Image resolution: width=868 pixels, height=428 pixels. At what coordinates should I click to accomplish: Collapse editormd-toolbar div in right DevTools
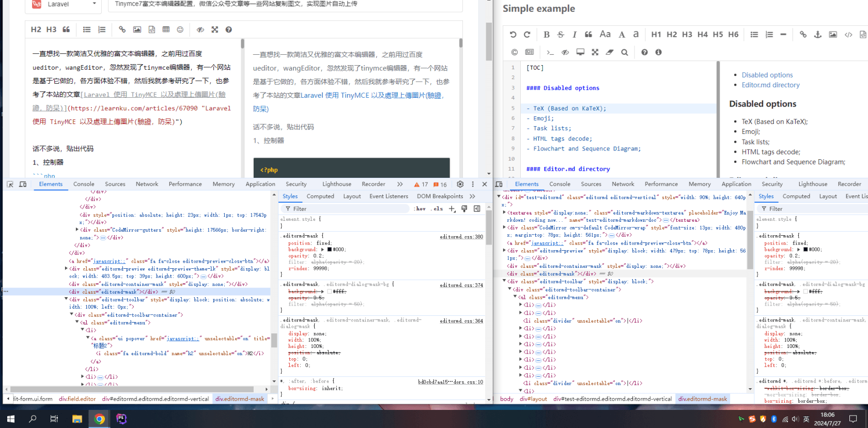pos(504,281)
